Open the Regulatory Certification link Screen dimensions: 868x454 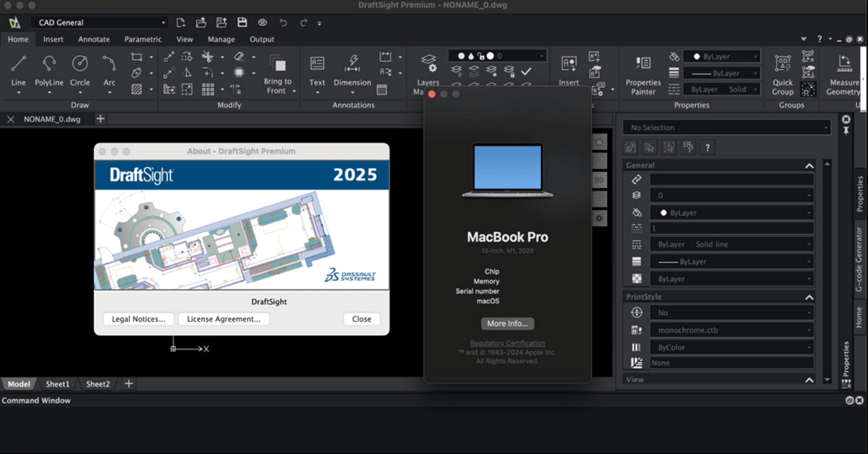coord(507,343)
